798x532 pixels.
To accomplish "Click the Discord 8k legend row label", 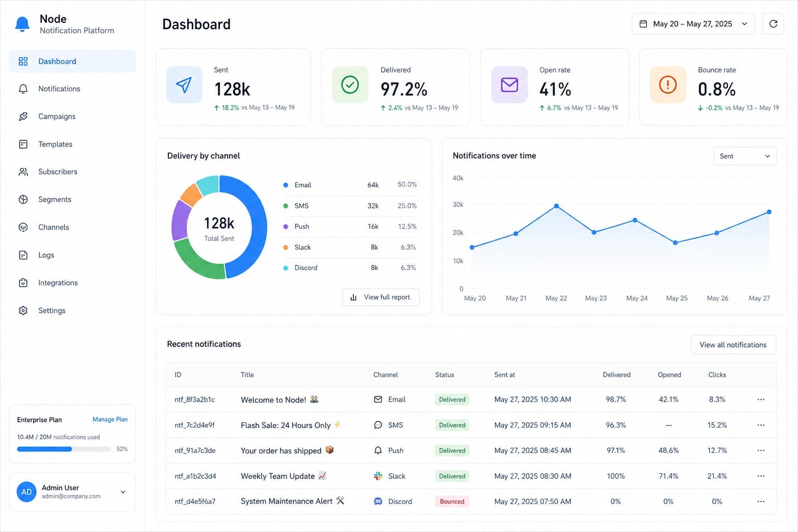I will pyautogui.click(x=305, y=268).
